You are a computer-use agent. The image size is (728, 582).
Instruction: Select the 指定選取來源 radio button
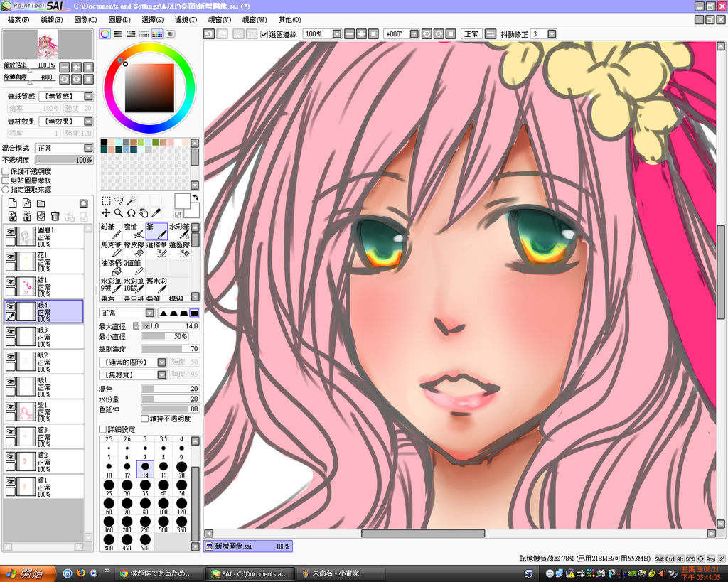6,189
